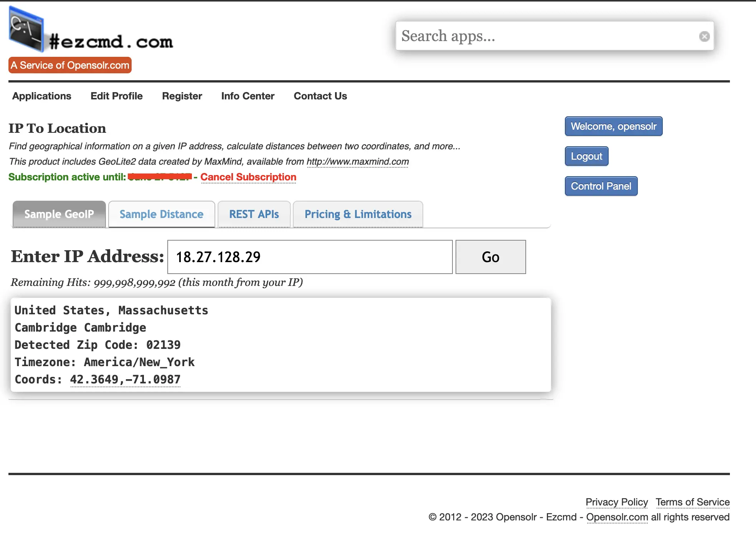Clear the search apps field with X icon

pyautogui.click(x=704, y=36)
